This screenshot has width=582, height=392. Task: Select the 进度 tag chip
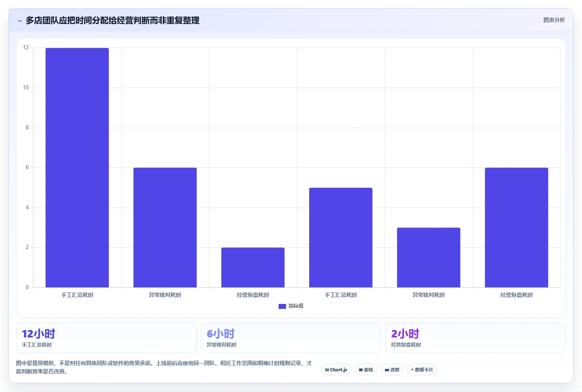click(x=392, y=370)
